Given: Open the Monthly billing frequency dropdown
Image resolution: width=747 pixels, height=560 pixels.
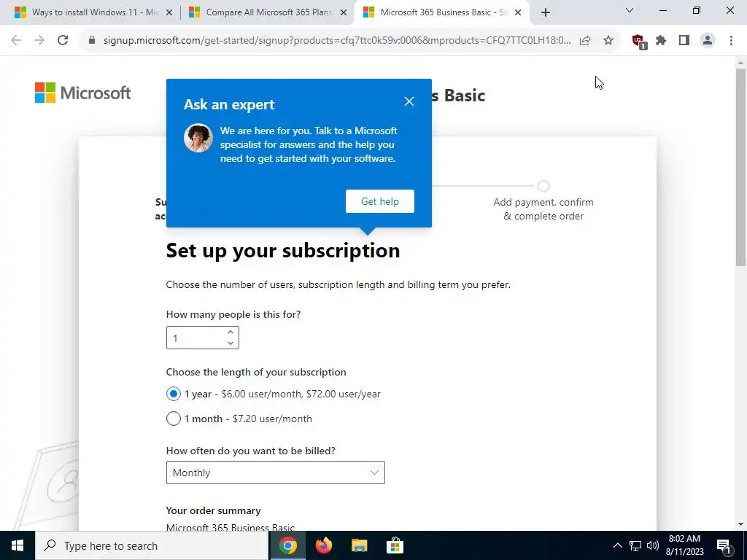Looking at the screenshot, I should click(x=275, y=472).
